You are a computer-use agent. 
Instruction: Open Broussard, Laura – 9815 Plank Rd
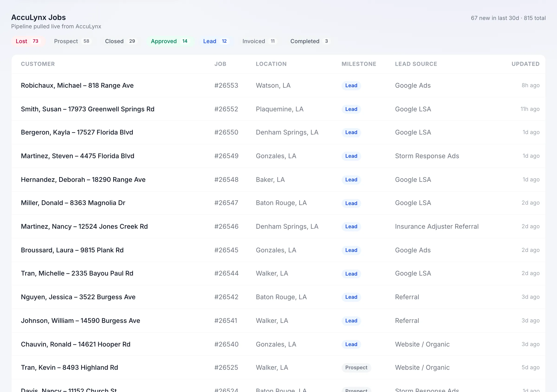[72, 250]
